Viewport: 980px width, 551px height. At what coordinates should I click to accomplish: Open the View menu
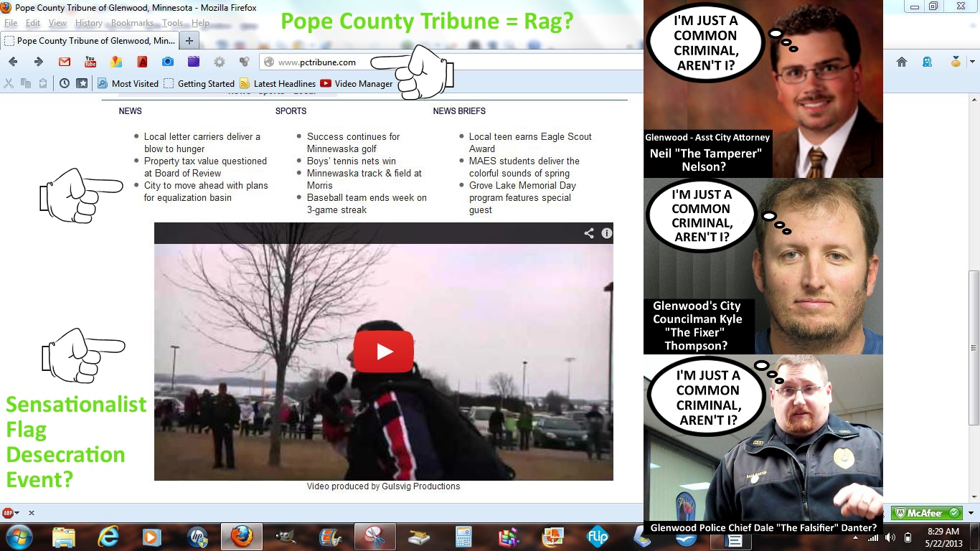tap(57, 23)
